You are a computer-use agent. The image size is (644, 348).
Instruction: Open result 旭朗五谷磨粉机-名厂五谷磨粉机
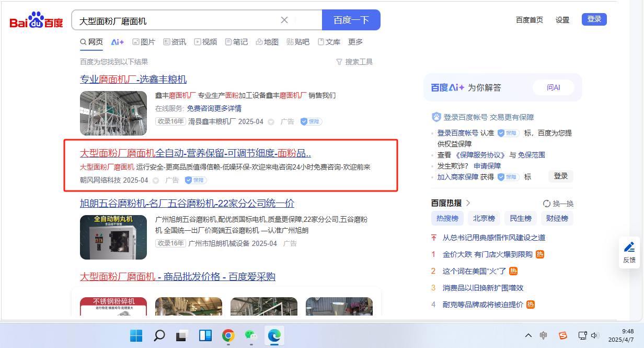pos(187,203)
